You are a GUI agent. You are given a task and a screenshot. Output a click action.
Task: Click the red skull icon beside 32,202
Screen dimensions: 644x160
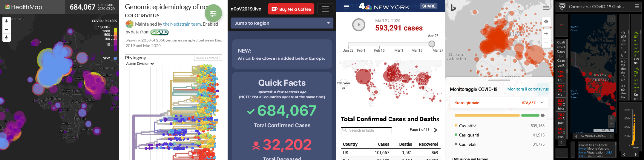pyautogui.click(x=256, y=146)
